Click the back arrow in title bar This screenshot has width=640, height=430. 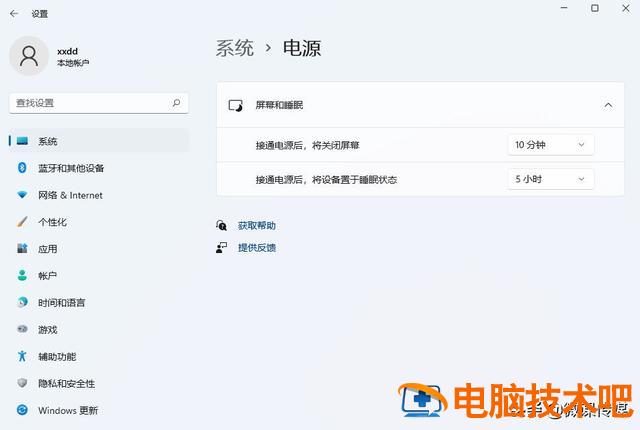click(13, 14)
